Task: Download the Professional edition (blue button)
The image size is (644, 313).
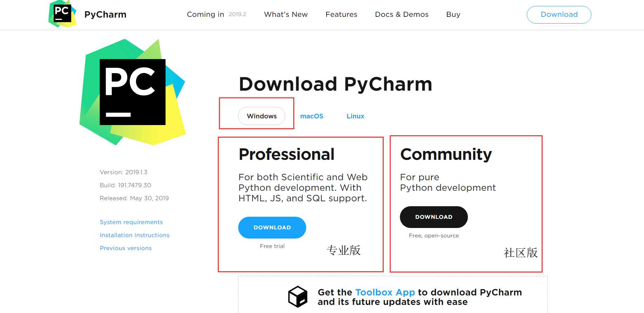Action: (272, 228)
